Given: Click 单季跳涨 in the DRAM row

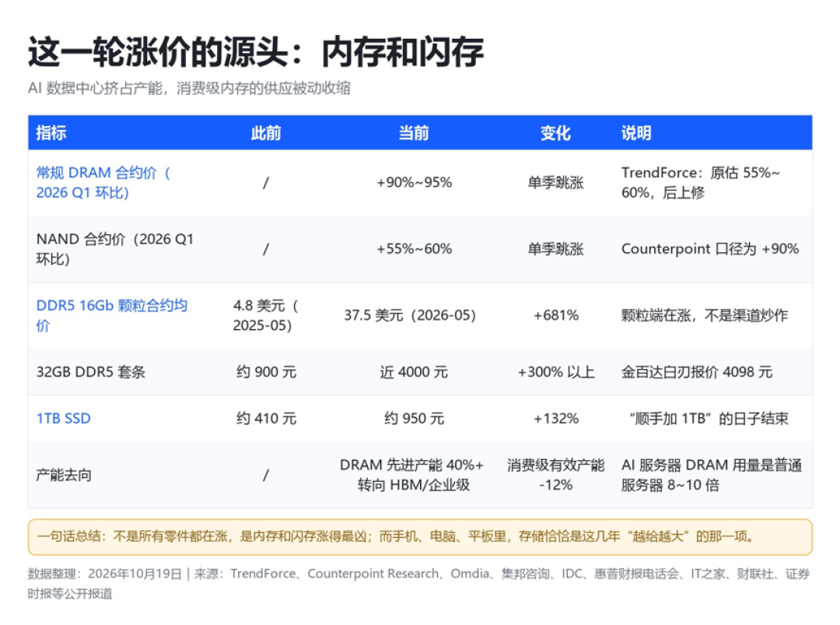Looking at the screenshot, I should [x=555, y=183].
